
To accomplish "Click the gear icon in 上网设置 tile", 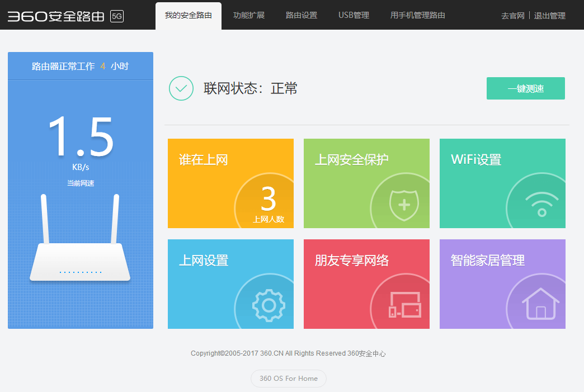I will [x=269, y=305].
